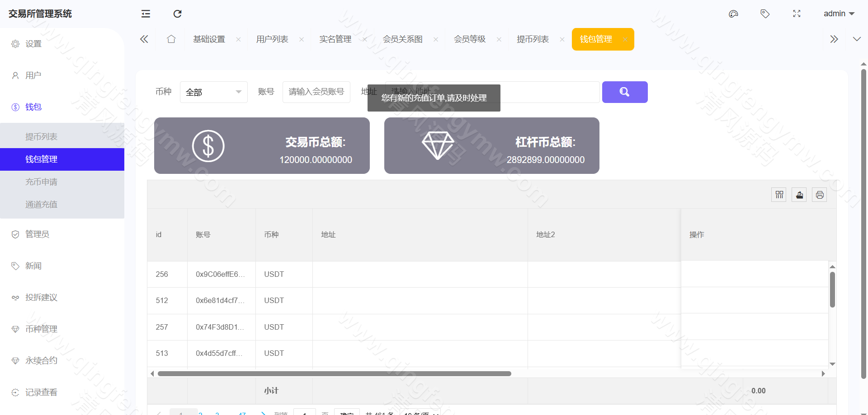
Task: Click the double-left-arrow tab collapse icon
Action: point(144,39)
